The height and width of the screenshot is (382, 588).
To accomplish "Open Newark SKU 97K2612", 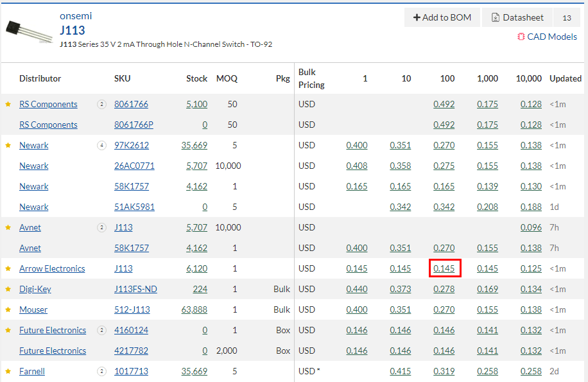I will (x=132, y=145).
